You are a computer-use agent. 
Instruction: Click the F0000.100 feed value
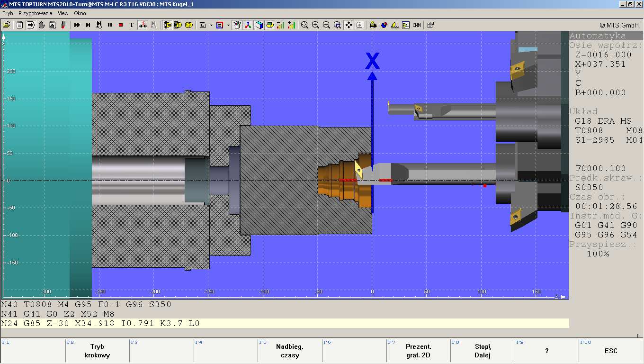(600, 168)
